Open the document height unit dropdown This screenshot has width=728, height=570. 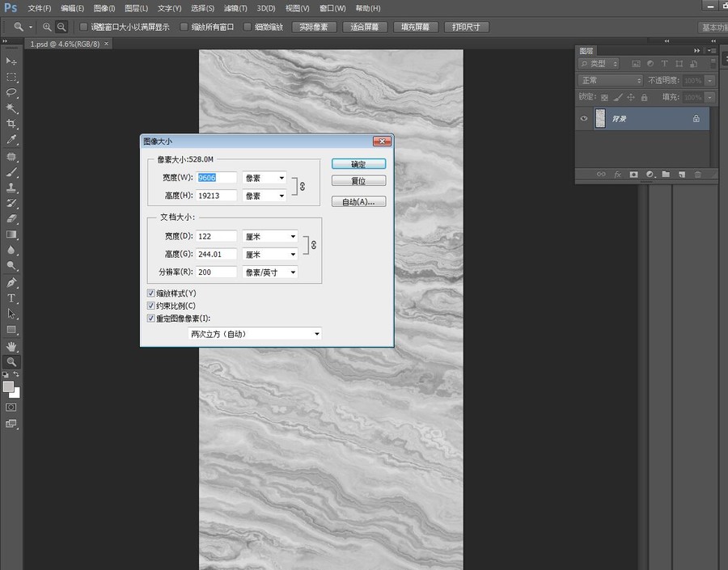(269, 255)
